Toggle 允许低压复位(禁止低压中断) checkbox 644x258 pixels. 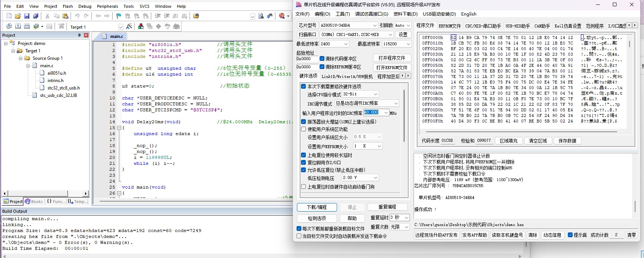click(x=304, y=170)
